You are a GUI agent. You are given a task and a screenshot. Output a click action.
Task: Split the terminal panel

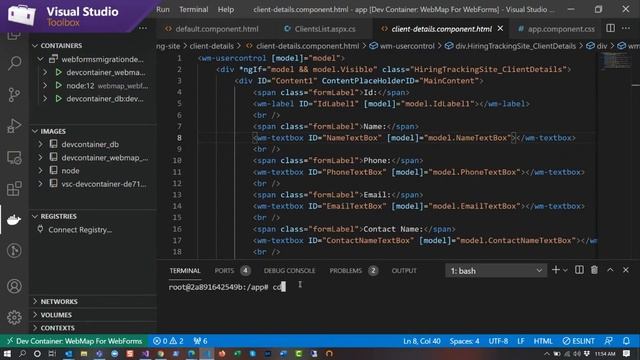[x=579, y=270]
